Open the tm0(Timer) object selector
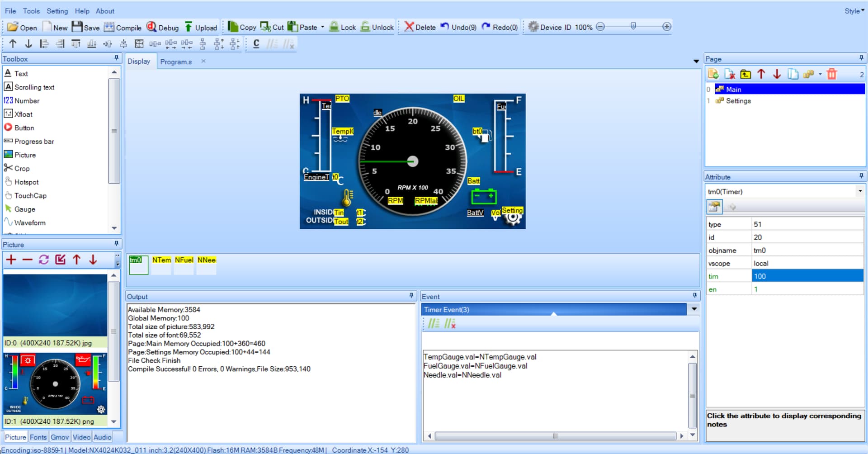868x454 pixels. pyautogui.click(x=860, y=191)
